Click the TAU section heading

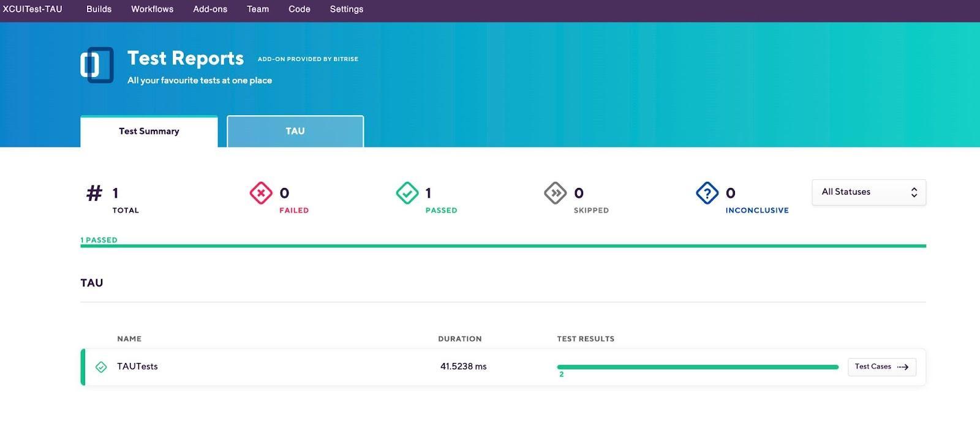click(x=92, y=283)
